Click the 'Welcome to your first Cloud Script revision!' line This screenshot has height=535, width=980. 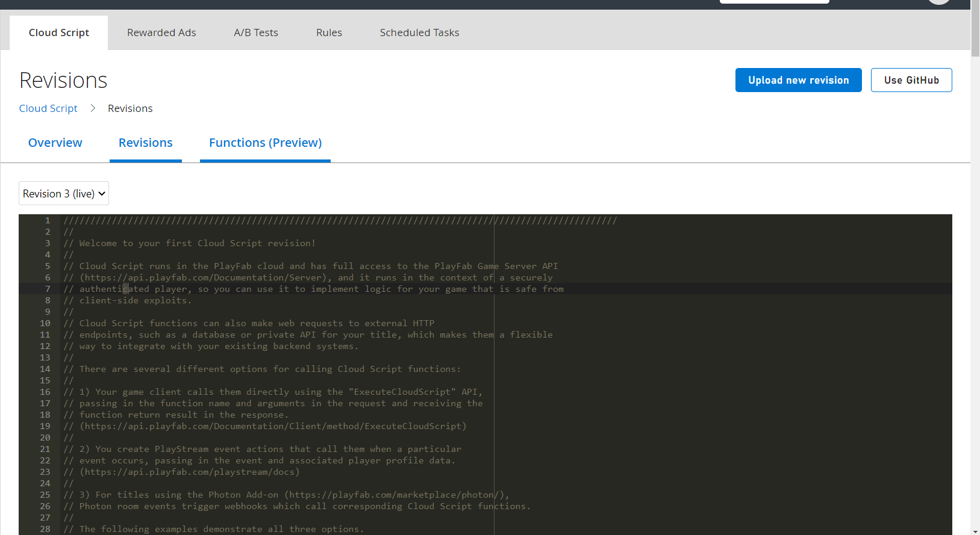coord(189,243)
